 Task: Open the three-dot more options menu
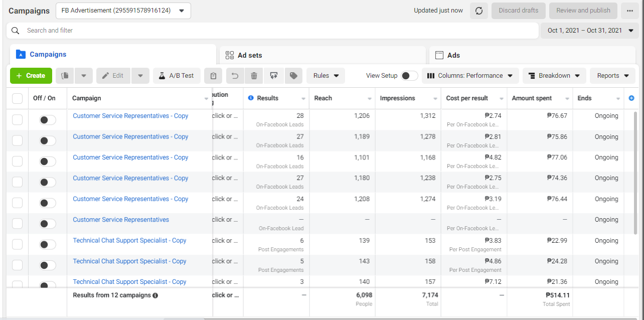click(x=629, y=11)
